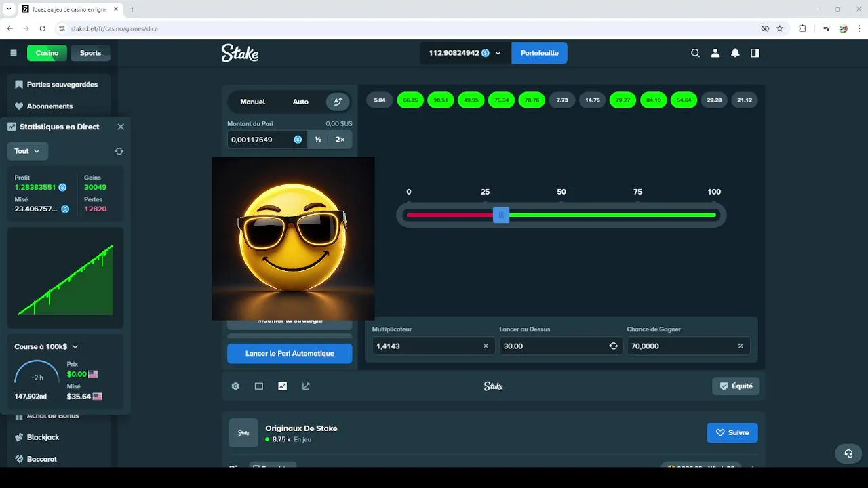
Task: Open the 98.51 past result
Action: pyautogui.click(x=441, y=100)
